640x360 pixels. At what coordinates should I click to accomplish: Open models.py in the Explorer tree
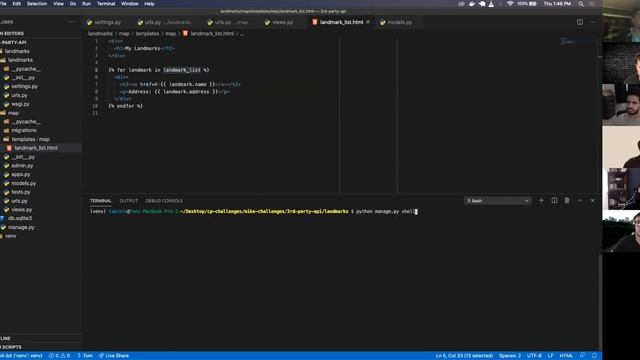[24, 183]
